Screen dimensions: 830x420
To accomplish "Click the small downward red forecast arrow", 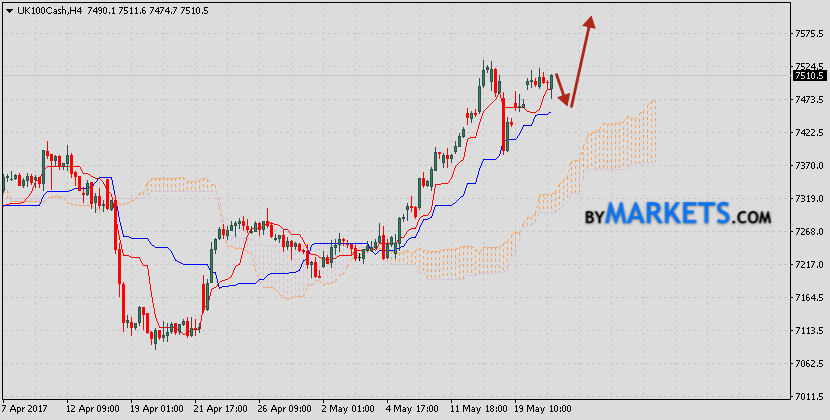I will (563, 90).
